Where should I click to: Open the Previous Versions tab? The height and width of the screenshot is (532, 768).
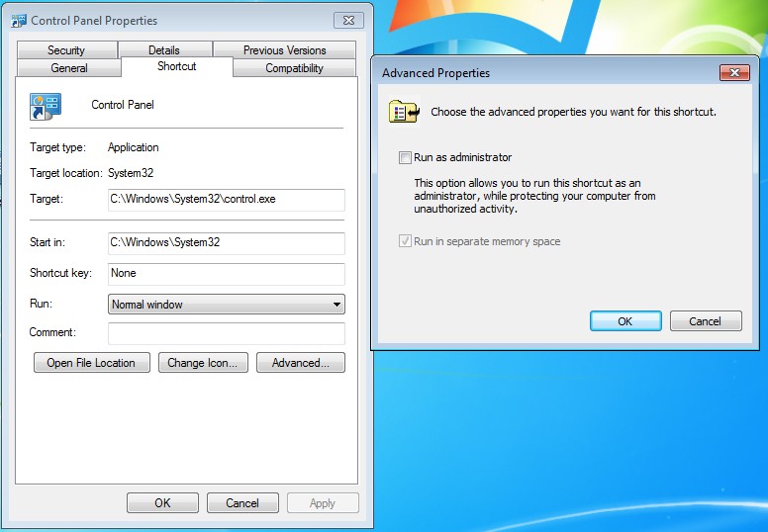285,49
